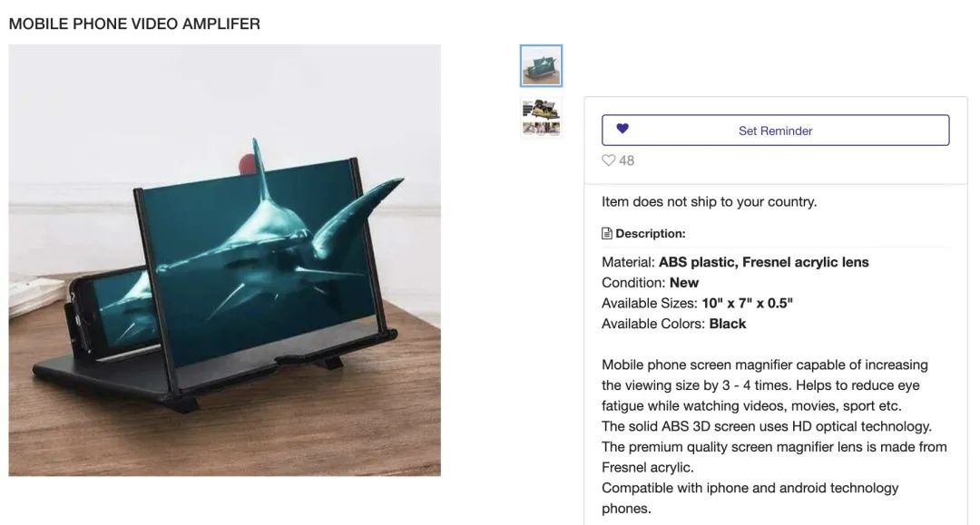
Task: Click the ABS plastic, Fresnel acrylic lens material text
Action: [x=763, y=262]
